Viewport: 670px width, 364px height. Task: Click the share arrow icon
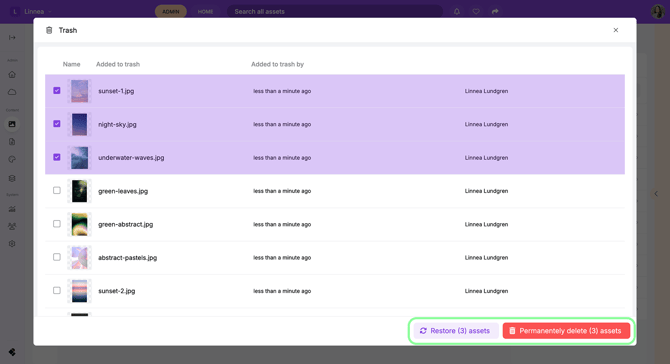[x=495, y=12]
